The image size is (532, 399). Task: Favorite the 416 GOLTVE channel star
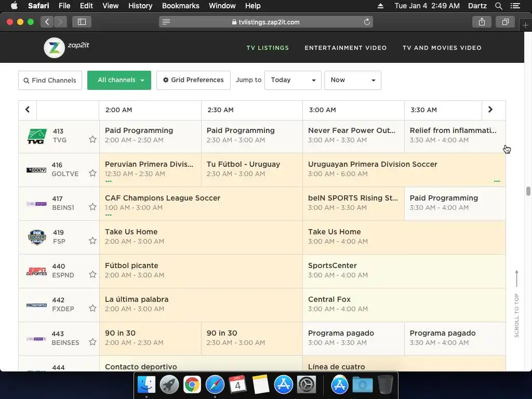(92, 173)
